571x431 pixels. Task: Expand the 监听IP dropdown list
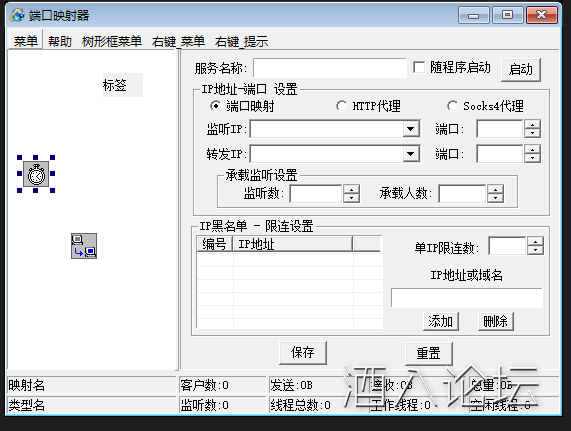pos(411,129)
